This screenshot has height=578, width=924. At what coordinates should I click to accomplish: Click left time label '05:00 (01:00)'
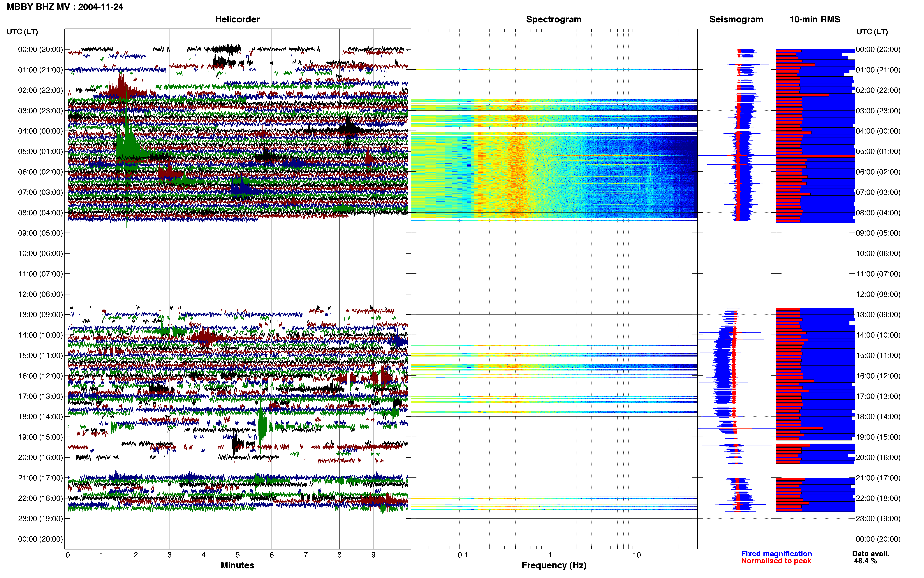point(41,151)
